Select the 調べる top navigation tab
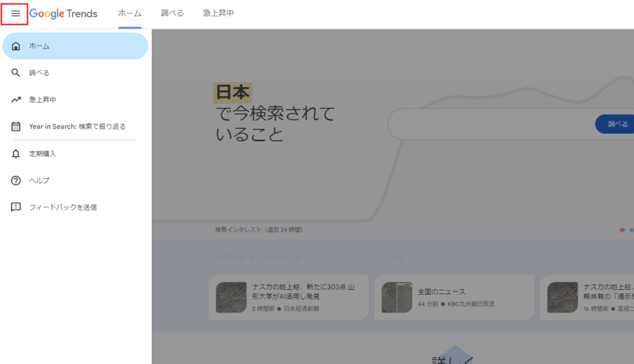 (x=172, y=13)
